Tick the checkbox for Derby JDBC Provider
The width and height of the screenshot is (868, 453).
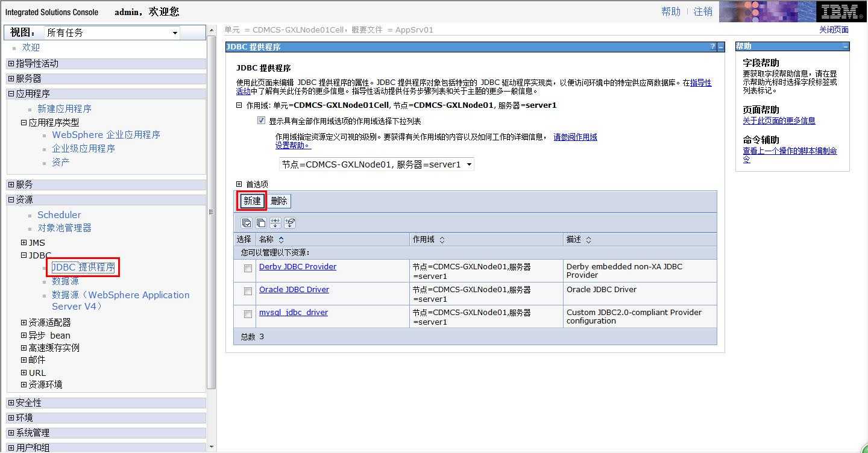[x=248, y=269]
